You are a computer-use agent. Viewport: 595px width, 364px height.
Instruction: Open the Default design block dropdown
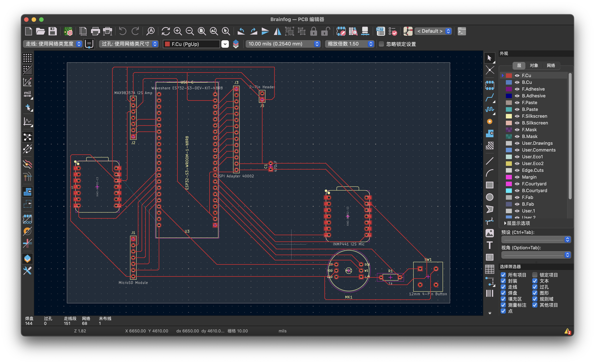pyautogui.click(x=433, y=31)
